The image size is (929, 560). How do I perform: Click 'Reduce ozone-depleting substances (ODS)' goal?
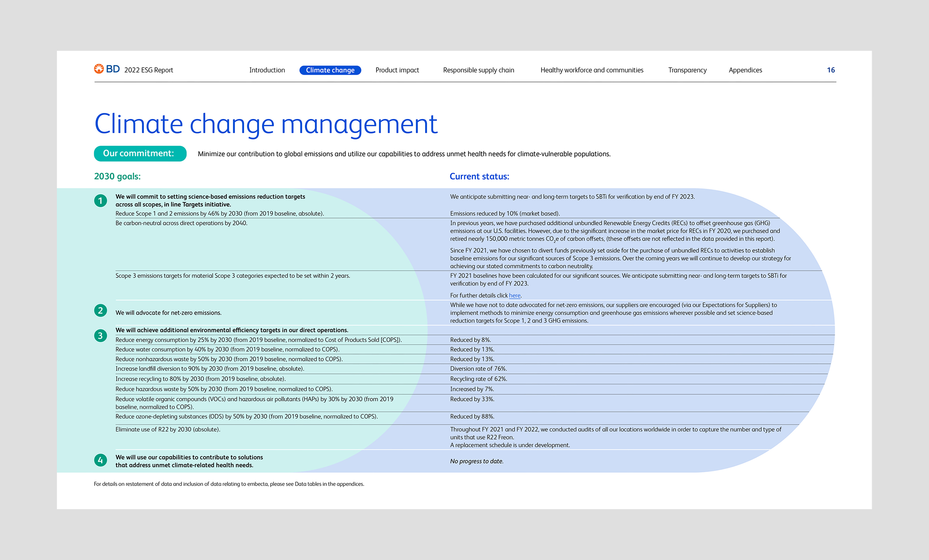click(246, 416)
